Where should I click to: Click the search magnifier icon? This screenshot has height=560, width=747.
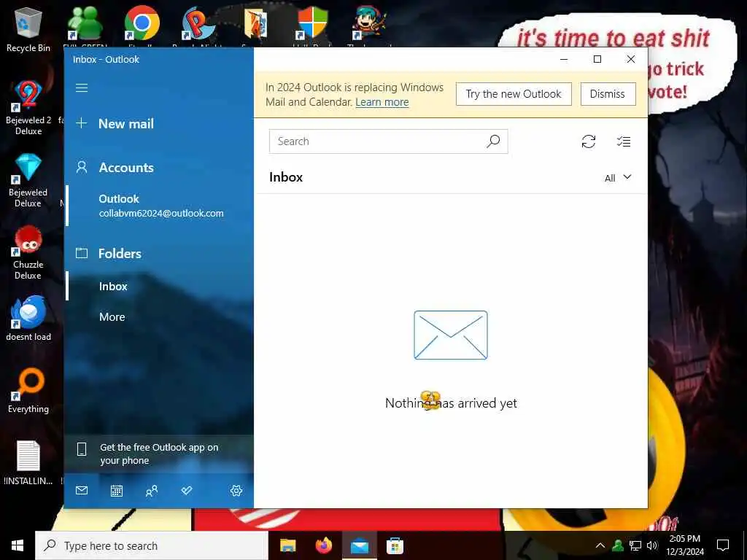point(494,141)
